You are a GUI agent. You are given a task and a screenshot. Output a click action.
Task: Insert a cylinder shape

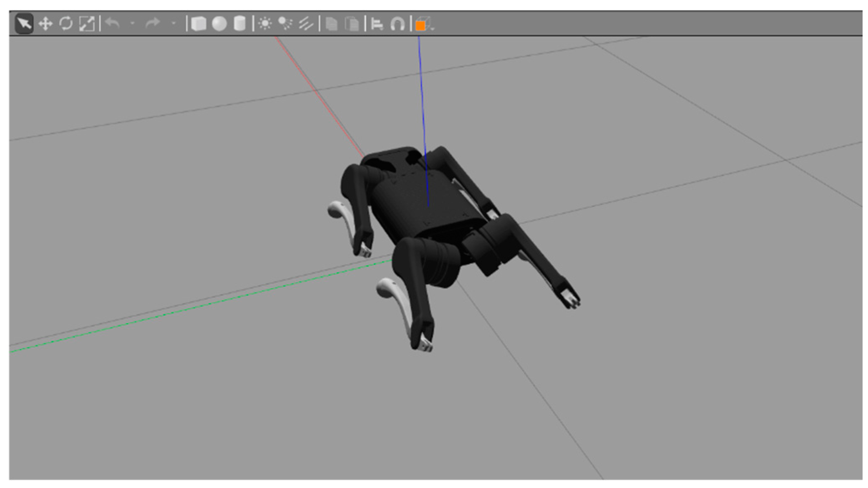coord(239,24)
